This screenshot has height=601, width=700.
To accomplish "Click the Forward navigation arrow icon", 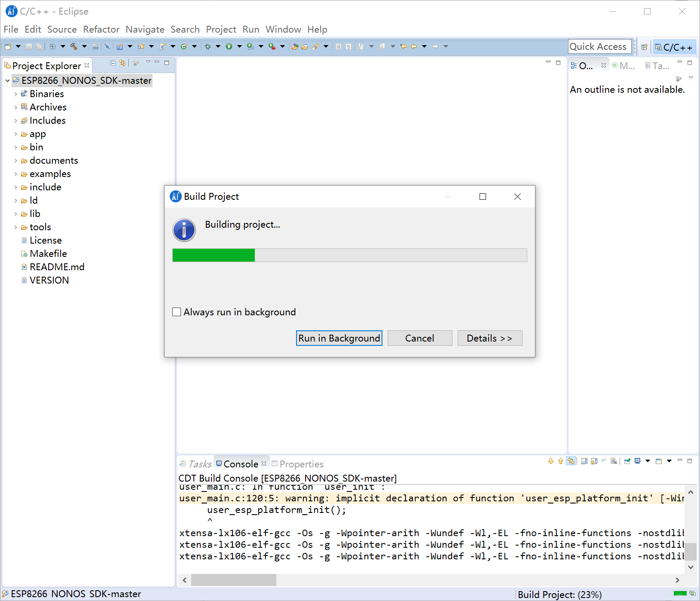I will (x=435, y=46).
